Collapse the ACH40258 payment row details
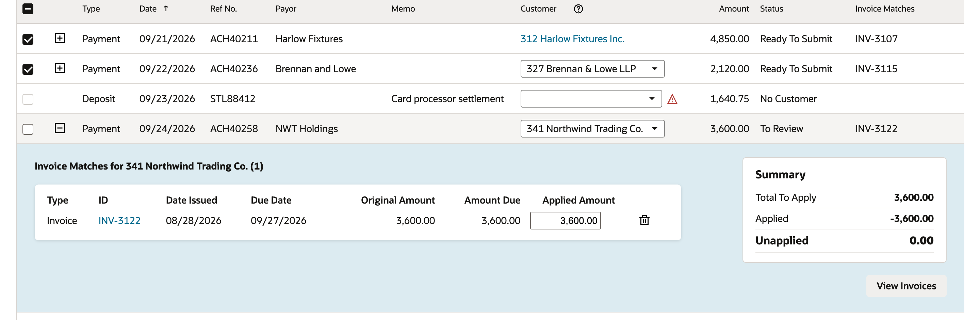The height and width of the screenshot is (320, 980). click(x=60, y=128)
